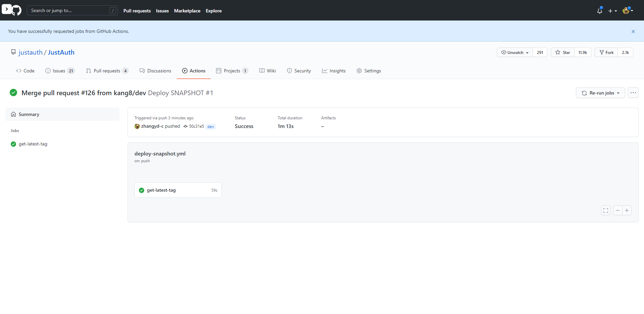
Task: Open Pull requests in top navigation
Action: pyautogui.click(x=137, y=11)
